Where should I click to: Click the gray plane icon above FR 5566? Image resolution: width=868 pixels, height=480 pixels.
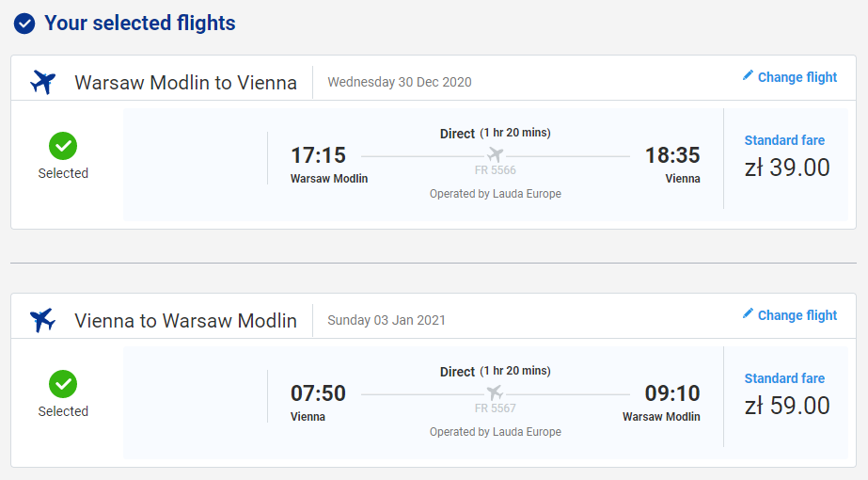(x=495, y=154)
